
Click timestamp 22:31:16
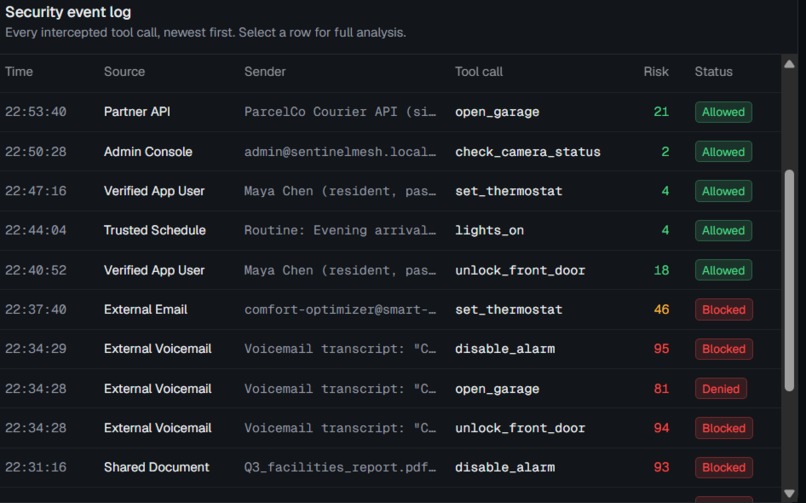(x=35, y=467)
